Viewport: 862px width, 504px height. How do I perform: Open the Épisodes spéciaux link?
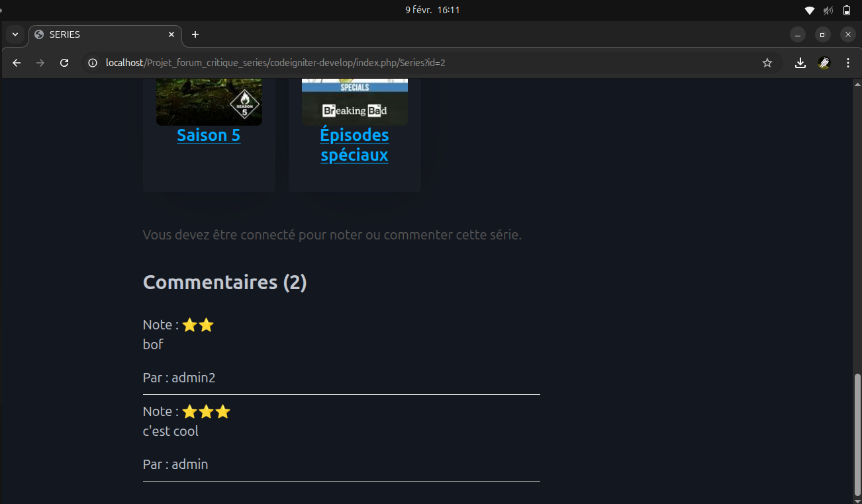coord(354,145)
